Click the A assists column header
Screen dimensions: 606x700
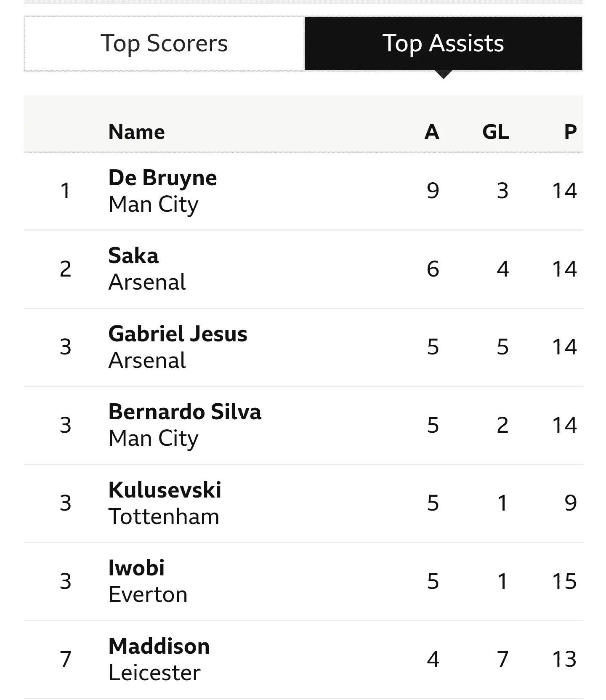[x=432, y=132]
